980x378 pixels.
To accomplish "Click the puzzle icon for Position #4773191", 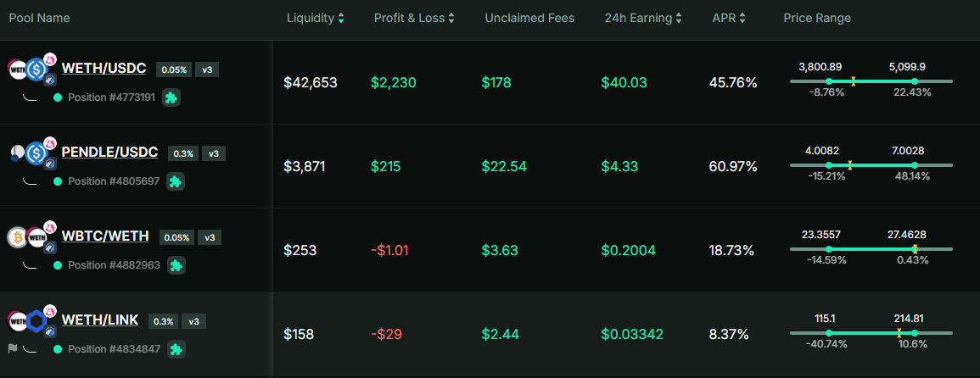I will click(171, 97).
